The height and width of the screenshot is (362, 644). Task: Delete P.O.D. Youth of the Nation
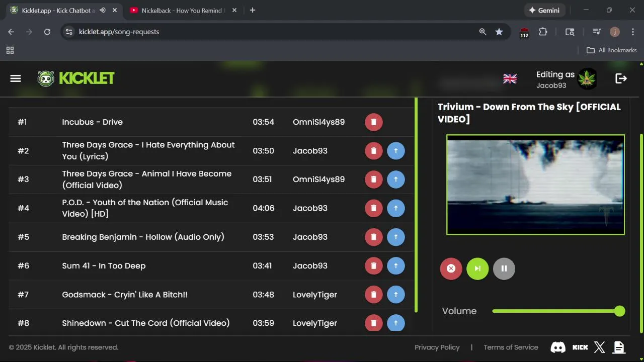point(374,208)
